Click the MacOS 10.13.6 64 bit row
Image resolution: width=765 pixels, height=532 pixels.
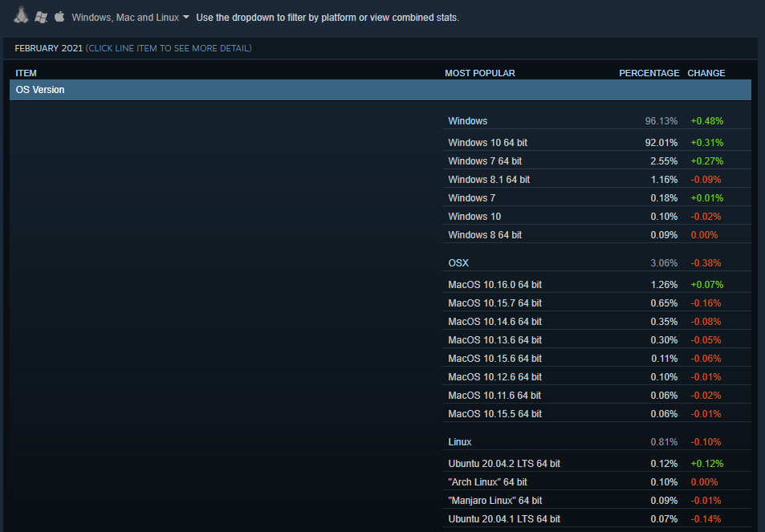point(596,340)
